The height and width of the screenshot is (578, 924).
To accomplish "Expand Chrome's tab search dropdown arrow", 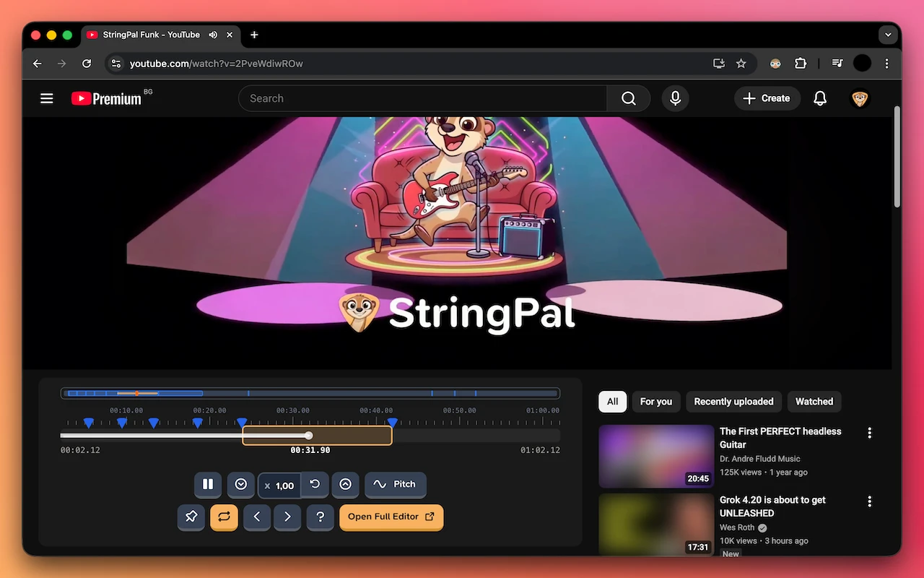I will (x=888, y=35).
